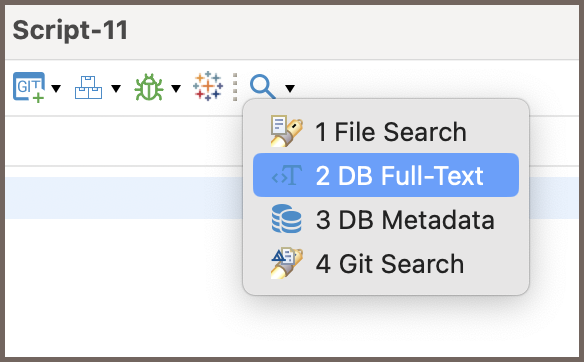
Task: Click the DB Full-Text T icon
Action: (x=286, y=175)
